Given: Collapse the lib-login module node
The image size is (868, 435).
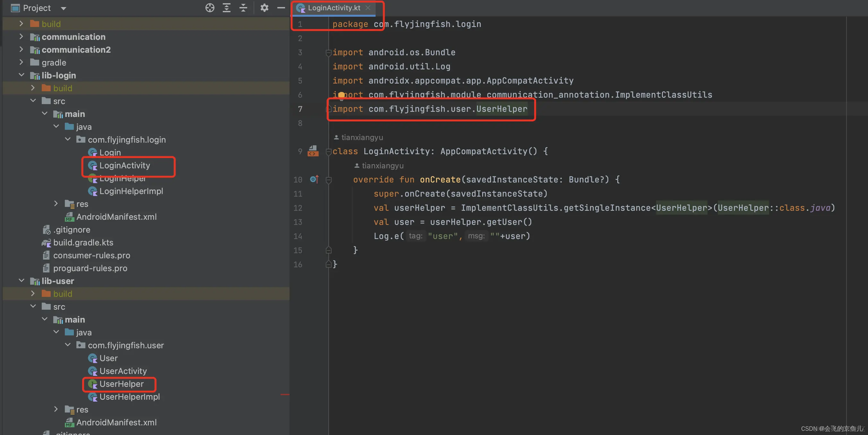Looking at the screenshot, I should [x=22, y=75].
